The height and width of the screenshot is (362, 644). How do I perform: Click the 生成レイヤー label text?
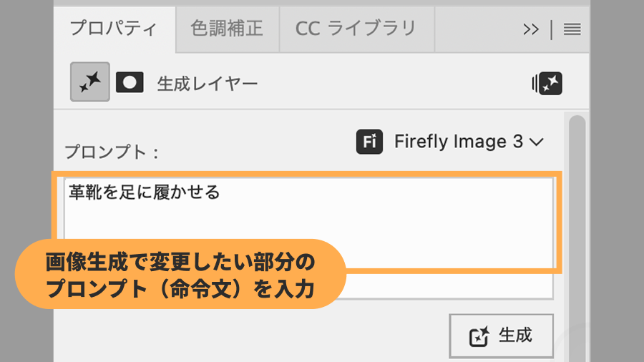(x=208, y=84)
